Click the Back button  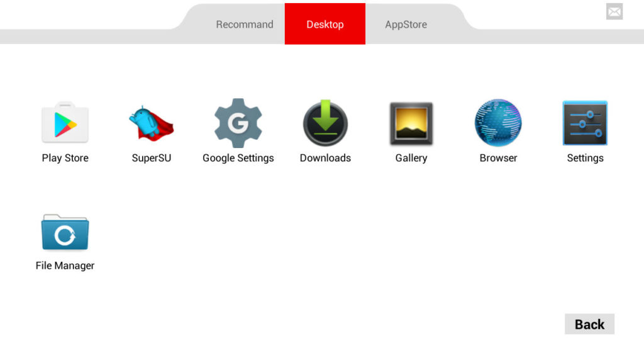click(589, 324)
